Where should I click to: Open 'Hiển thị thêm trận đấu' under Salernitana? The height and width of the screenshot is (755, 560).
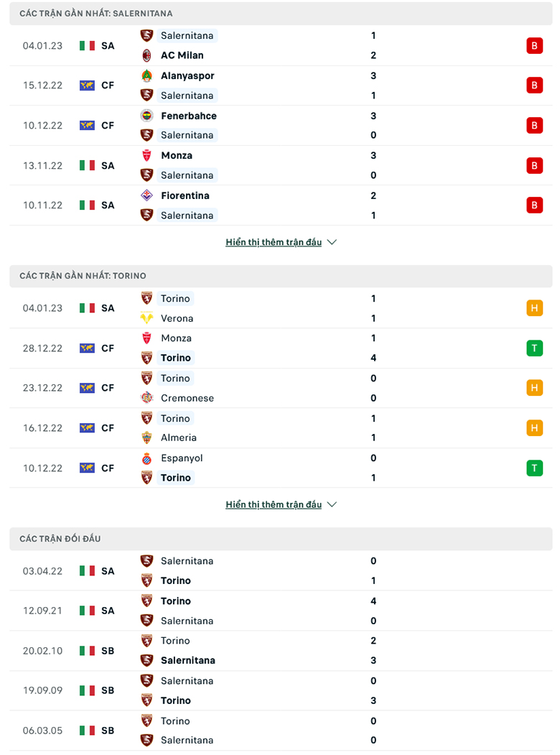pos(274,242)
